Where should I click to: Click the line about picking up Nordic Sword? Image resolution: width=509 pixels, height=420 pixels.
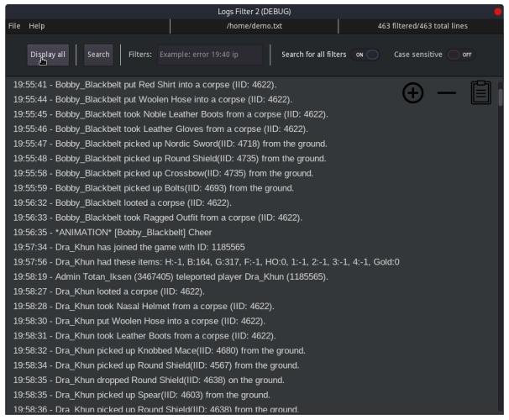coord(169,144)
